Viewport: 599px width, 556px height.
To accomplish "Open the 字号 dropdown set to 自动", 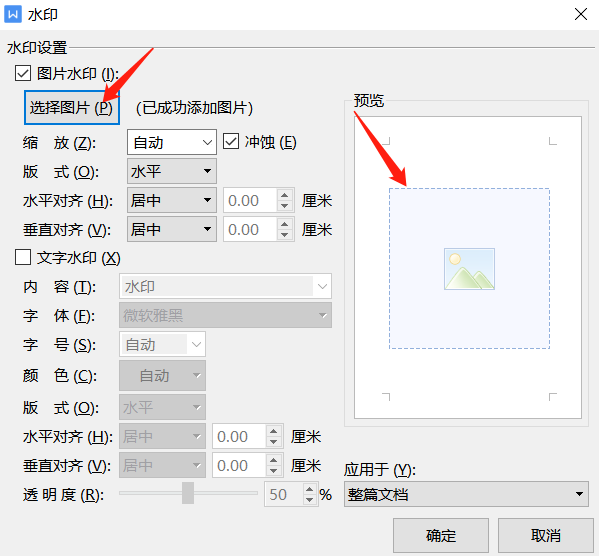I will pyautogui.click(x=162, y=345).
